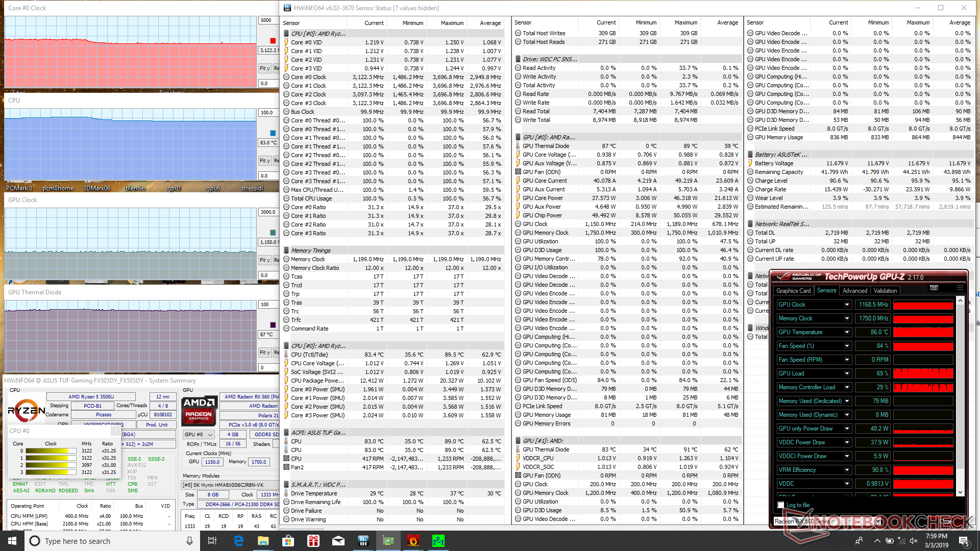Click the GPU-Z screenshot camera icon
This screenshot has height=551, width=980.
point(934,288)
